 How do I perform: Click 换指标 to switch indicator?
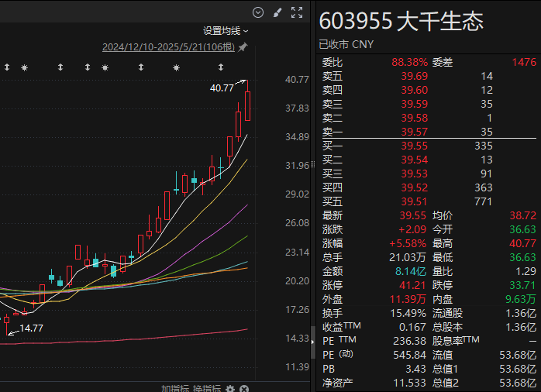pos(207,389)
